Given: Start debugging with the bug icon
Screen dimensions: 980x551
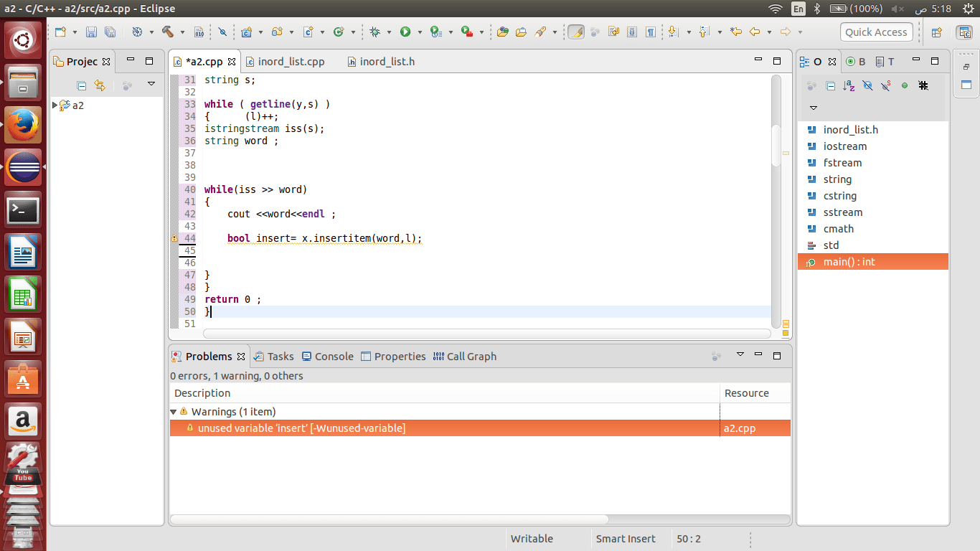Looking at the screenshot, I should click(x=374, y=32).
